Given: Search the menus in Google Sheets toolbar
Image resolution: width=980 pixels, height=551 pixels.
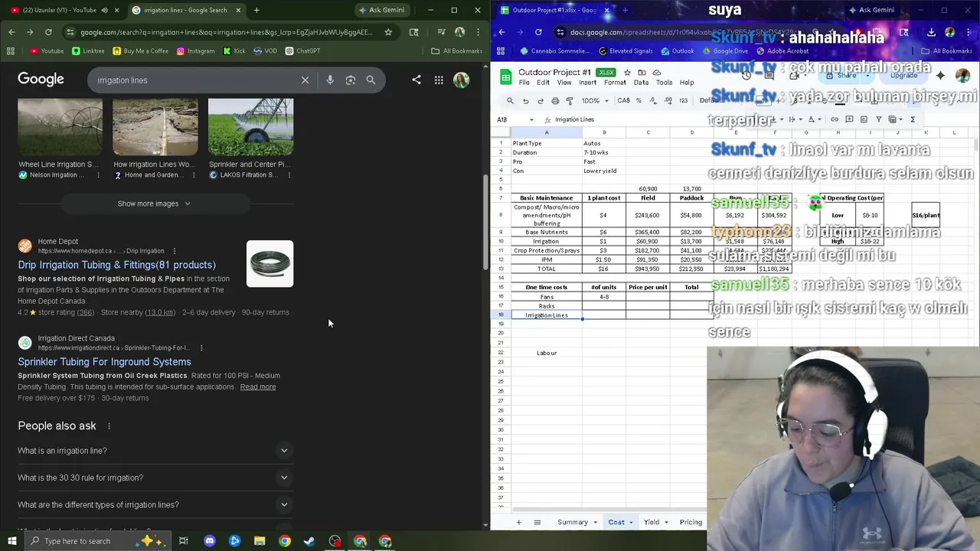Looking at the screenshot, I should 510,100.
